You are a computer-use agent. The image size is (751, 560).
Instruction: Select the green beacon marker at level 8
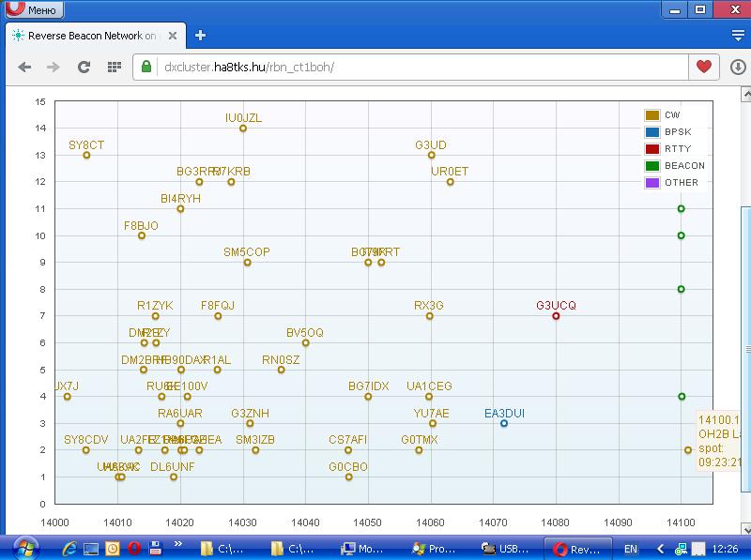coord(682,289)
